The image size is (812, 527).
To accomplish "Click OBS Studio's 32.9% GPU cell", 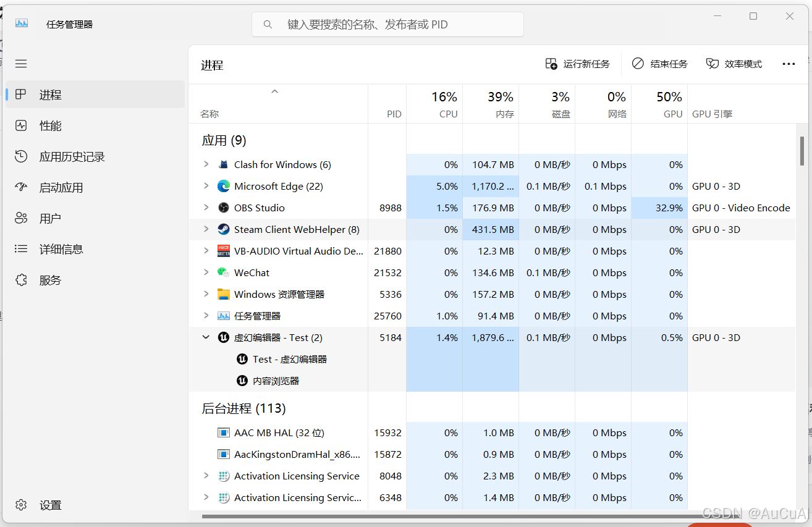I will click(659, 208).
